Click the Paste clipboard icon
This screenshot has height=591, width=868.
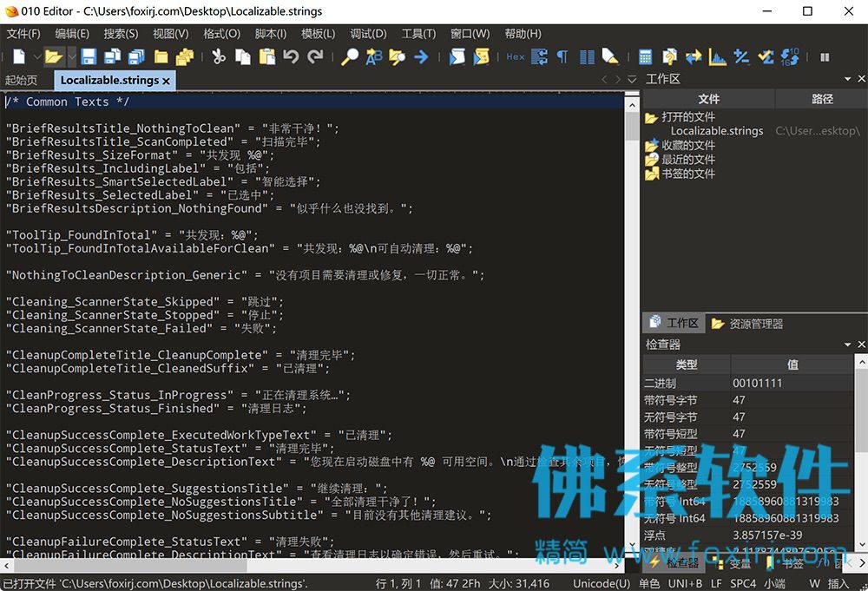click(266, 56)
